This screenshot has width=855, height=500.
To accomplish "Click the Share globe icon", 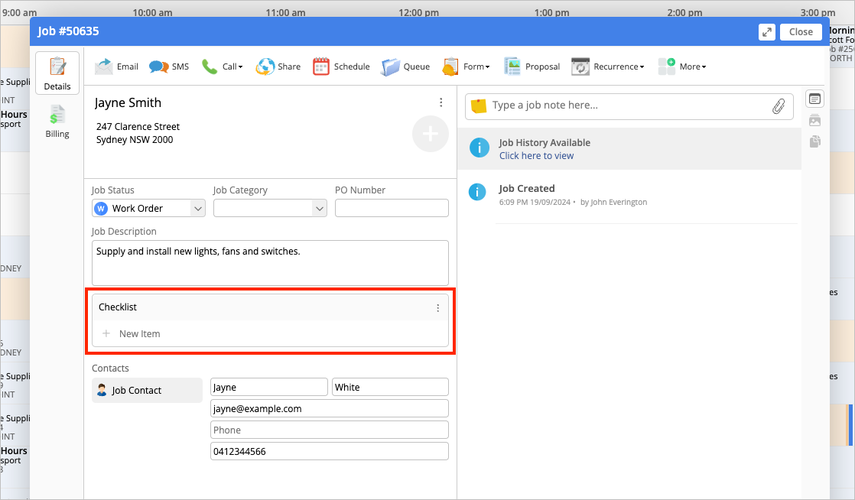I will [266, 67].
